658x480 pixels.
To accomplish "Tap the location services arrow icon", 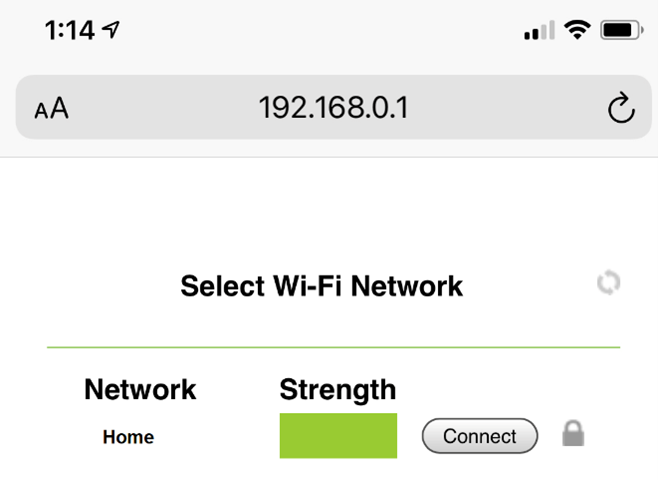I will click(111, 31).
